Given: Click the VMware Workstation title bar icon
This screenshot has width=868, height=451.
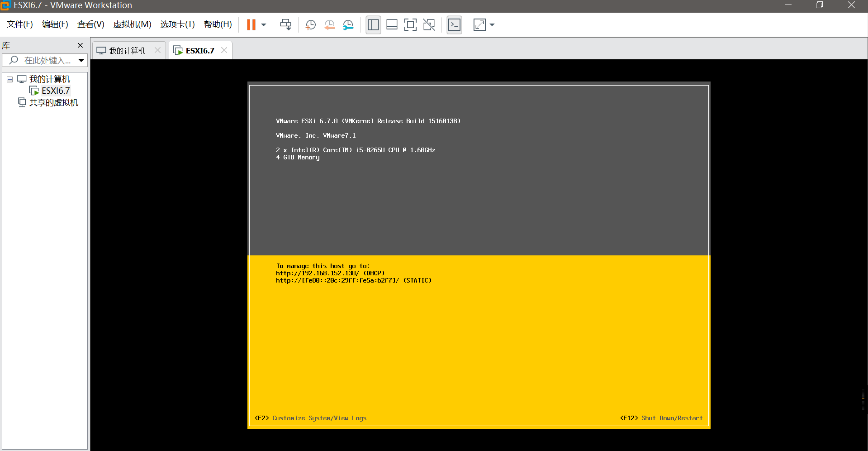Looking at the screenshot, I should tap(5, 5).
